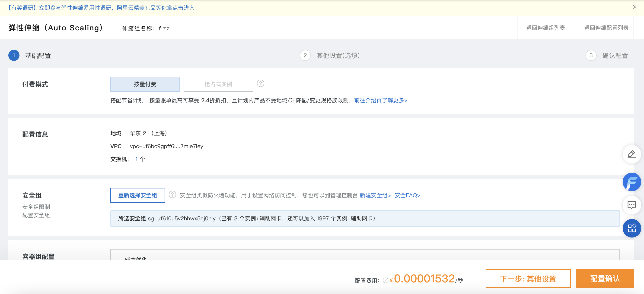Click help icon next to 配置费用
The height and width of the screenshot is (294, 644).
386,281
